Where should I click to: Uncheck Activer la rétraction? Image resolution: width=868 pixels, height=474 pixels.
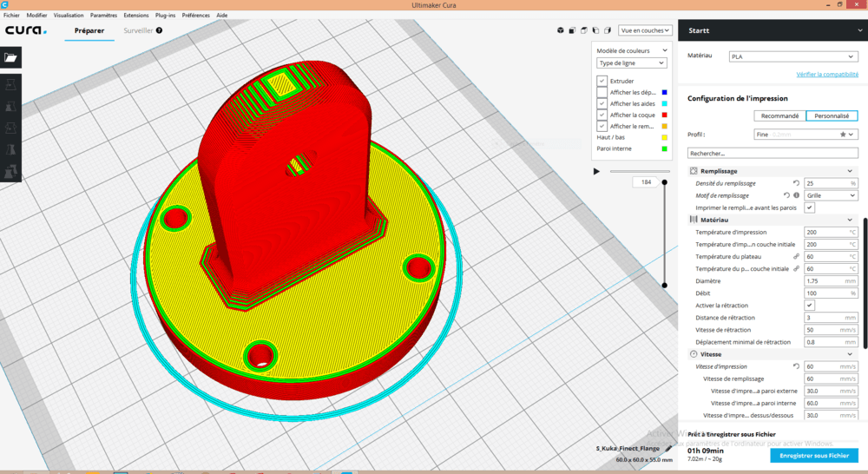click(809, 306)
